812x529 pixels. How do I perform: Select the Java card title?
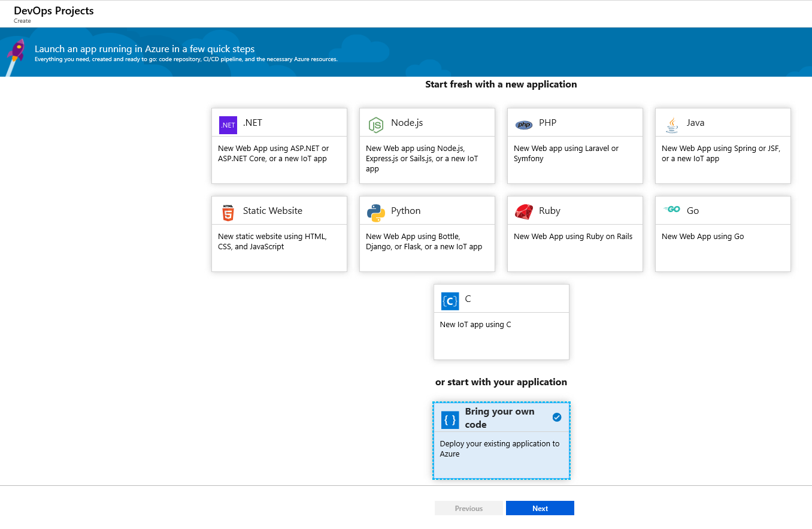tap(695, 123)
